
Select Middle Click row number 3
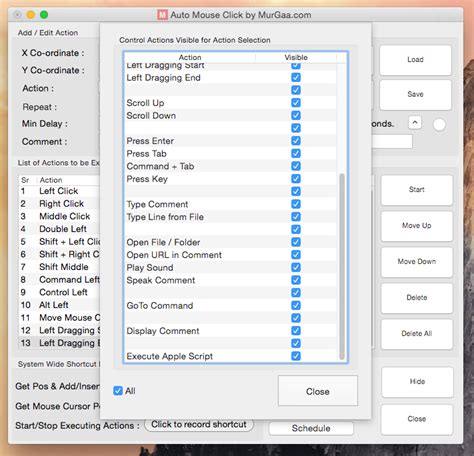59,216
